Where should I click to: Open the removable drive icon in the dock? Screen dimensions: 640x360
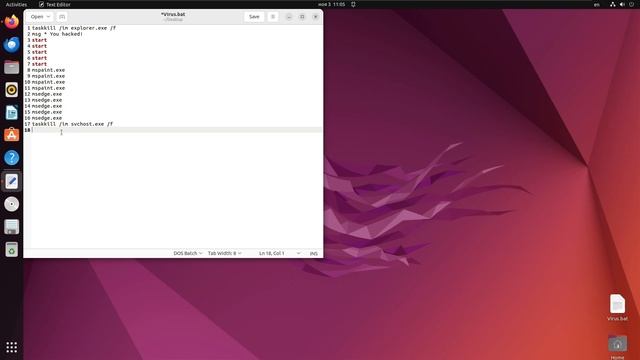tap(11, 227)
